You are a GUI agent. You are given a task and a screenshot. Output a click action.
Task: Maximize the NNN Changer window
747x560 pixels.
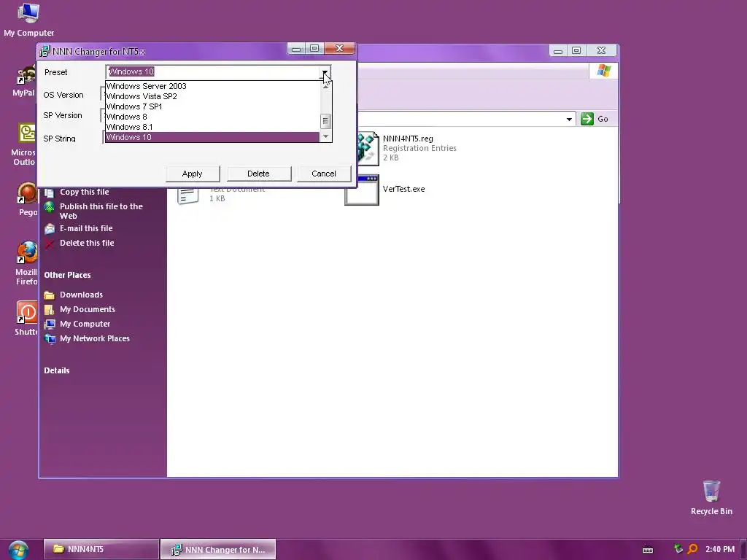tap(314, 49)
